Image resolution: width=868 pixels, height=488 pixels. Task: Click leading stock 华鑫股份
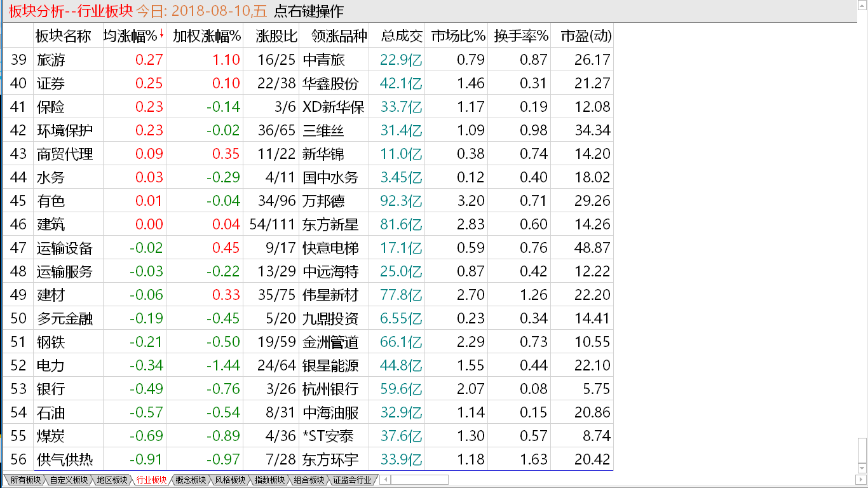tap(331, 83)
